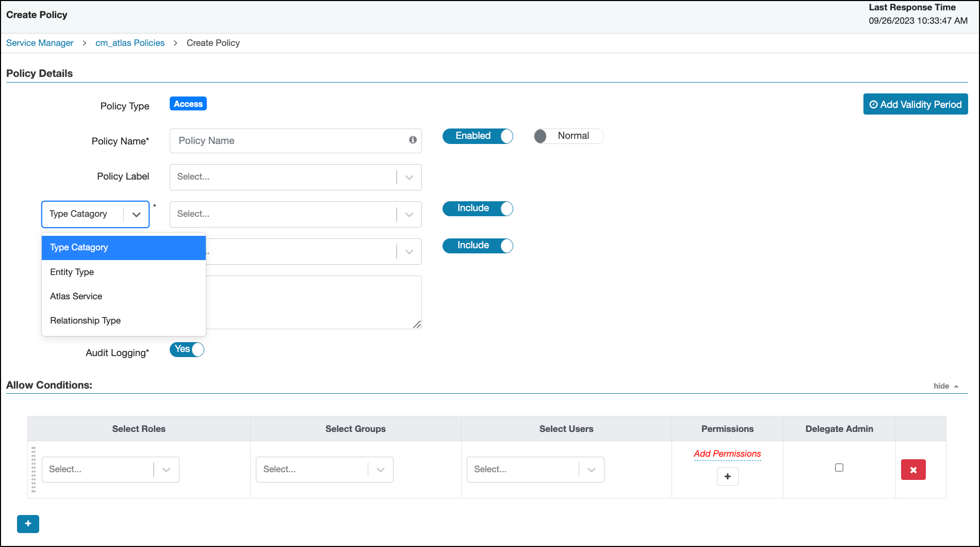Click the clock icon on Add Validity Period
Image resolution: width=980 pixels, height=547 pixels.
(x=874, y=104)
